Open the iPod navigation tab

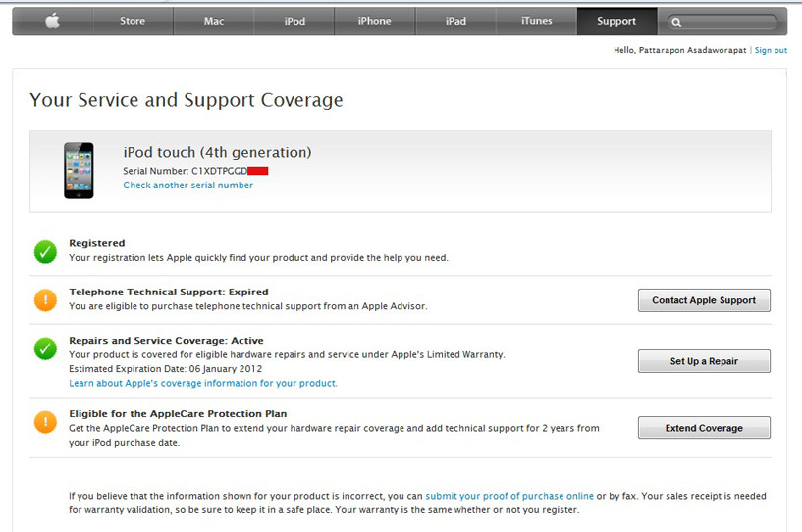[x=294, y=22]
